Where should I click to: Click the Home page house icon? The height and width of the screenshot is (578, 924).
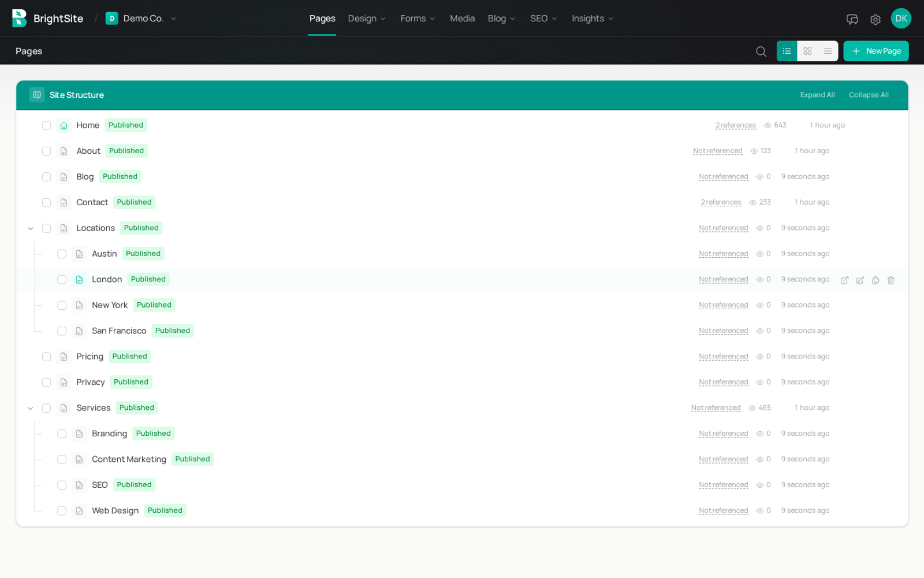pyautogui.click(x=64, y=125)
